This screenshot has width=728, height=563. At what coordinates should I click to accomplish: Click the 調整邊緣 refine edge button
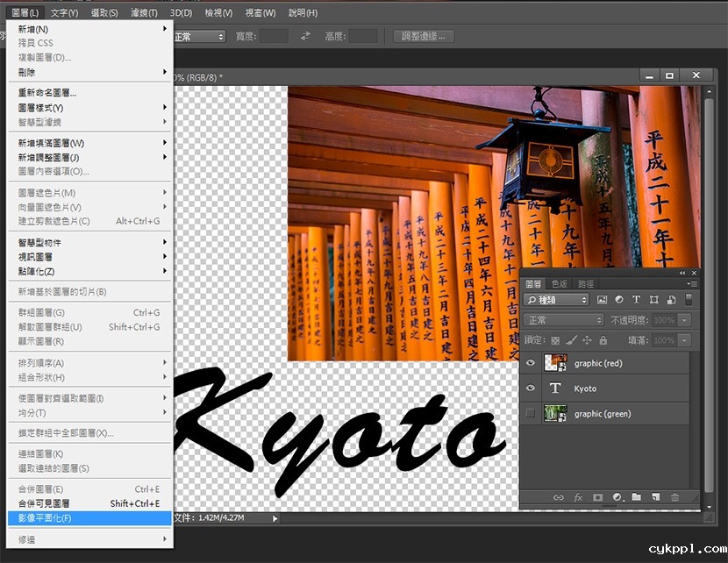(423, 36)
